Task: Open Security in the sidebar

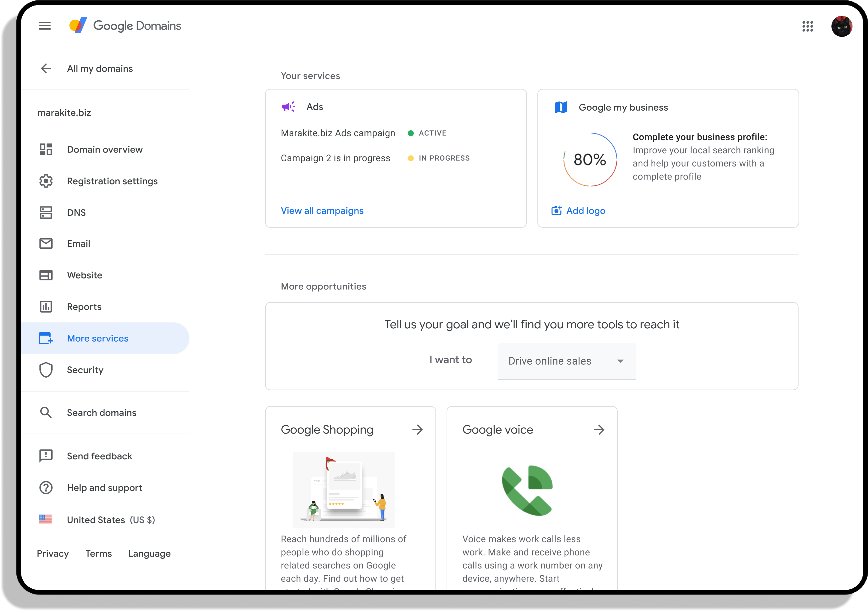Action: point(105,370)
